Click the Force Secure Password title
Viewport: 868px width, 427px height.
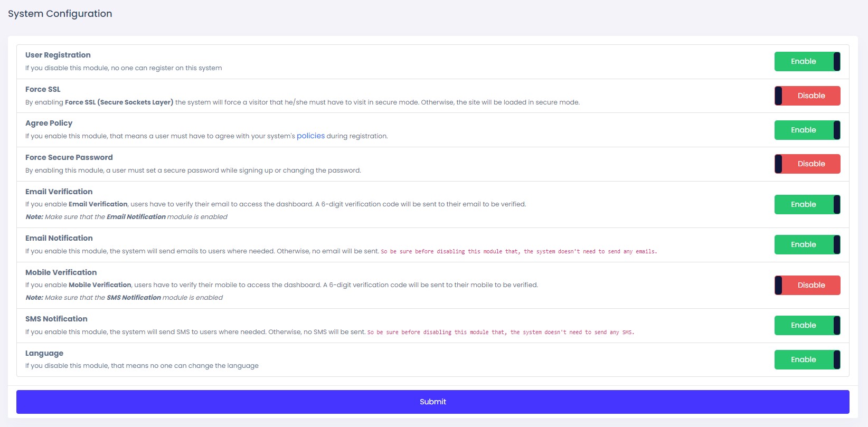69,157
